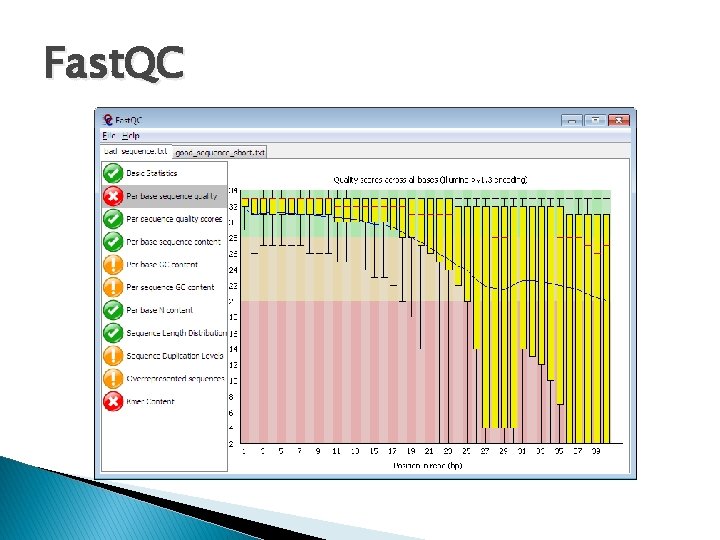Image resolution: width=720 pixels, height=540 pixels.
Task: Select Kmer Content module
Action: click(x=164, y=401)
